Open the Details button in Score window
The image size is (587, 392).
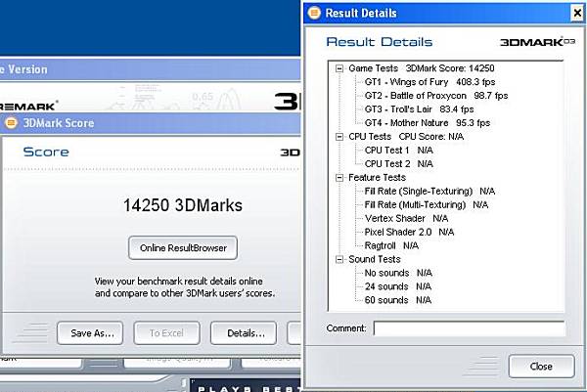click(244, 333)
